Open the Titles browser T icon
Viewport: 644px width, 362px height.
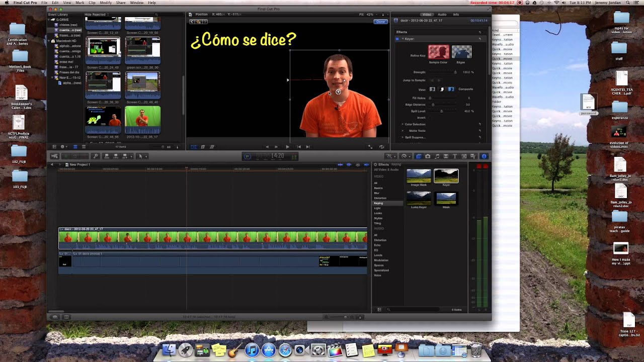pyautogui.click(x=455, y=156)
